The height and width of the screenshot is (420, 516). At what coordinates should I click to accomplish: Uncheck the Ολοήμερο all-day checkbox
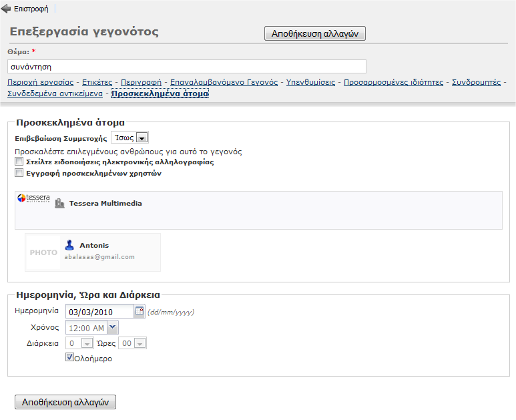[x=69, y=358]
